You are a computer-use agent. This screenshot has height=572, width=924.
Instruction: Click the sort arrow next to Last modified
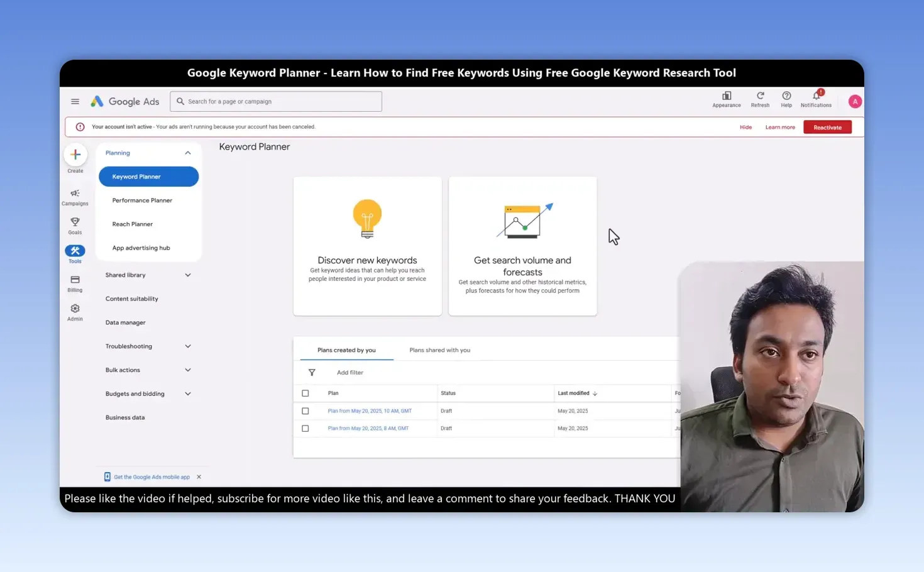click(595, 393)
